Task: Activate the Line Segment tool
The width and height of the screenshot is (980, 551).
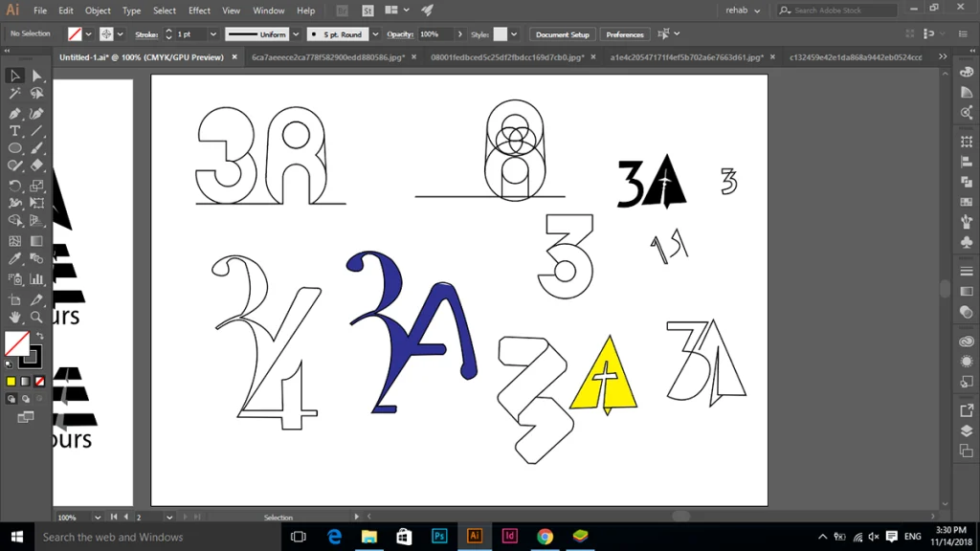Action: tap(36, 130)
